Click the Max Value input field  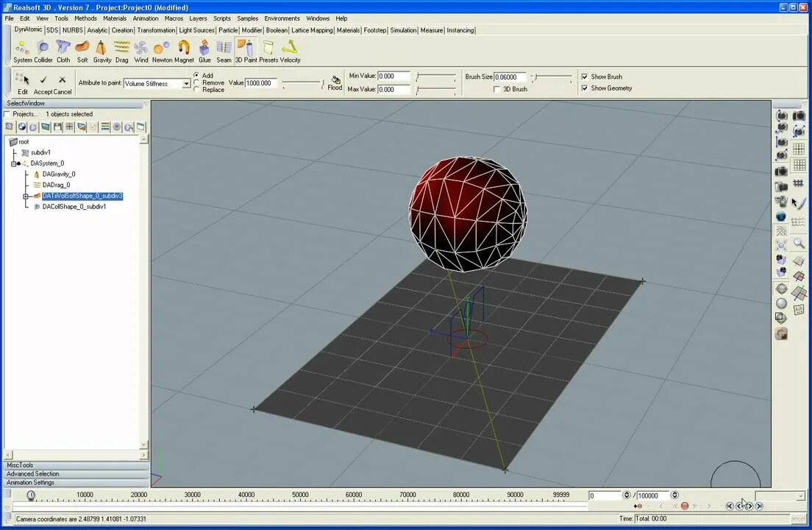point(393,90)
